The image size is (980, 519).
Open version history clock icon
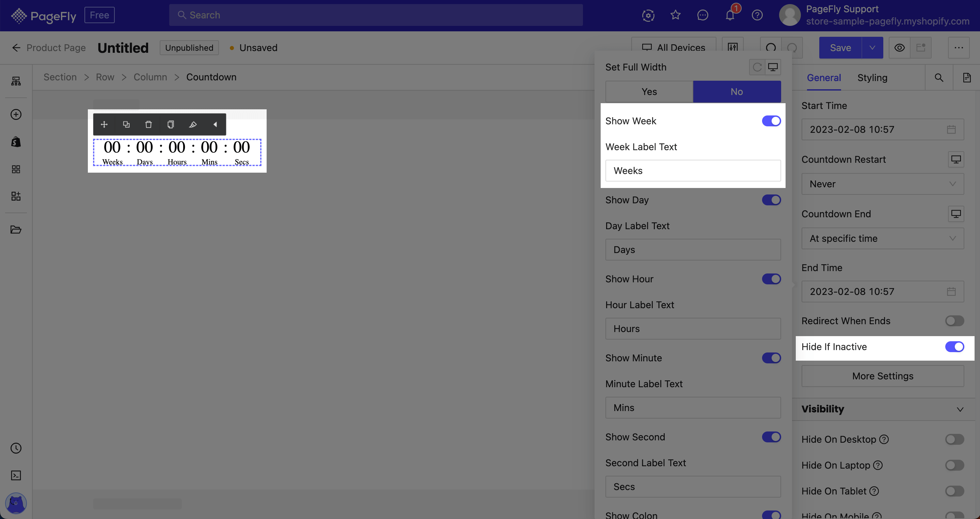click(16, 448)
